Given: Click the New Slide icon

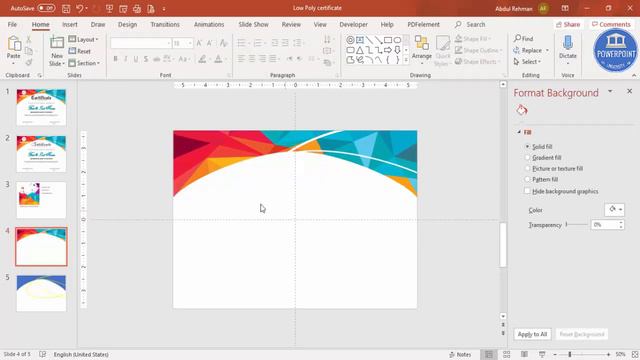Looking at the screenshot, I should pyautogui.click(x=57, y=42).
